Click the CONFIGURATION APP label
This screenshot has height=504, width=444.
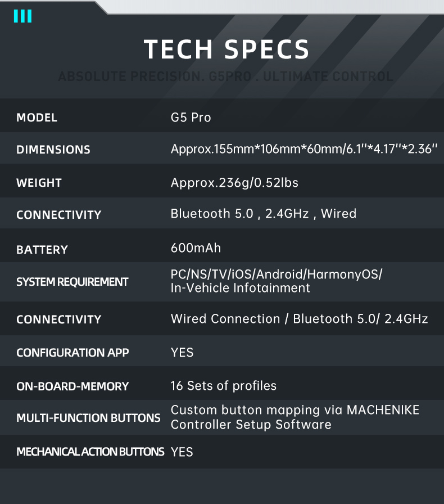[x=73, y=353]
